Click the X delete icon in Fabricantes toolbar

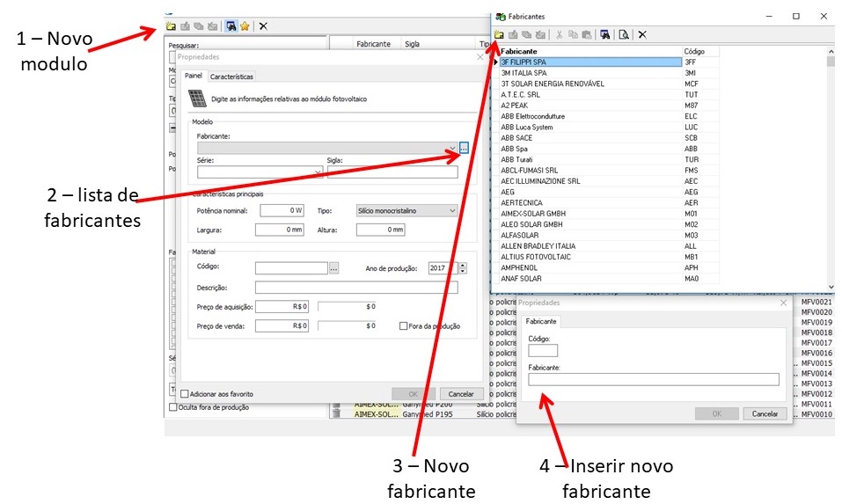(642, 35)
